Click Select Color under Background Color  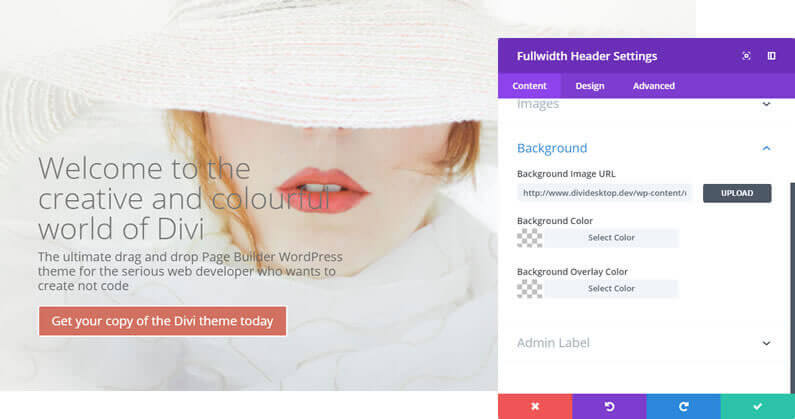tap(611, 238)
